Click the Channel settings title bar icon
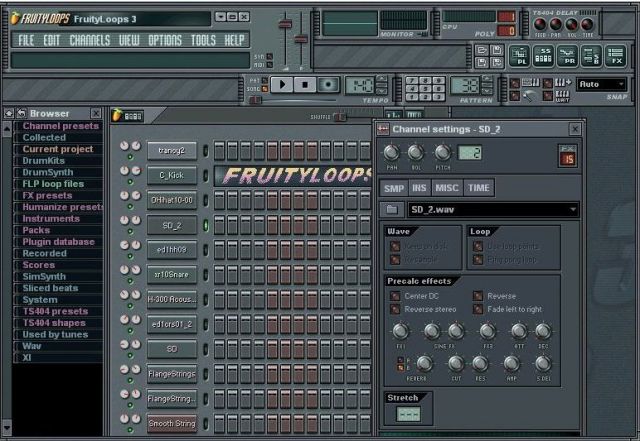Viewport: 640px width, 441px height. tap(383, 129)
